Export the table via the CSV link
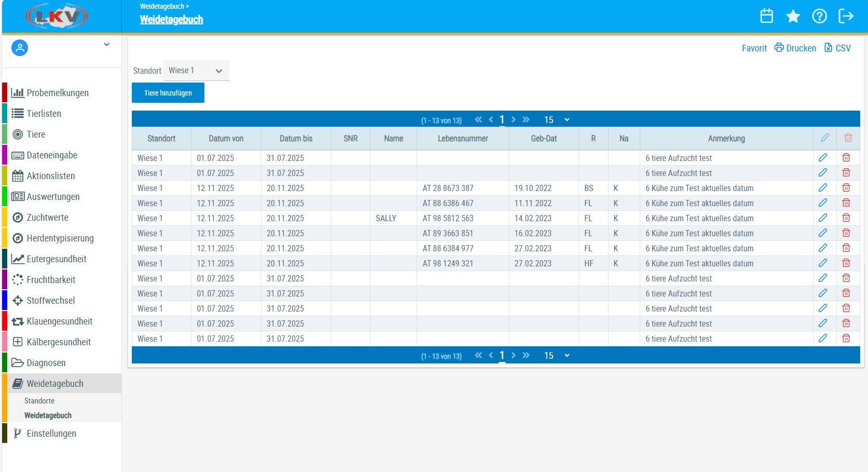This screenshot has height=472, width=868. click(x=837, y=48)
